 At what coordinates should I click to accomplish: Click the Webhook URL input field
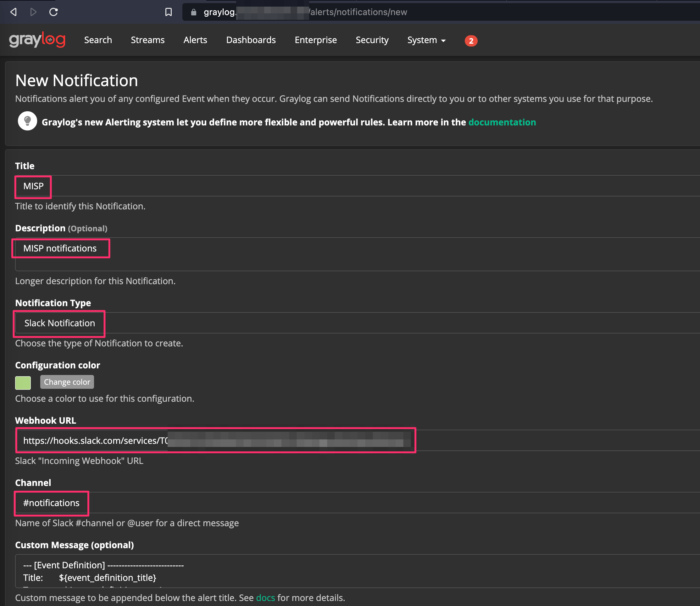coord(215,440)
